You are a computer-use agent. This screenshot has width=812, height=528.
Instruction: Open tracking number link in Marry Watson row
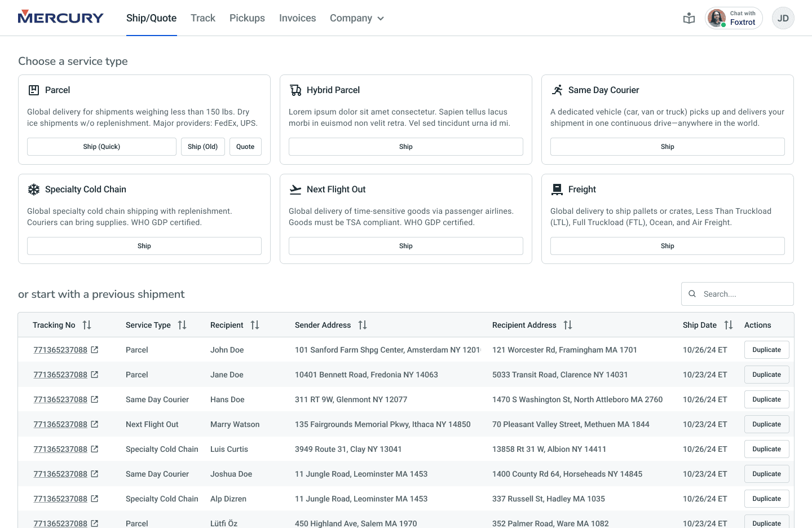click(x=60, y=424)
